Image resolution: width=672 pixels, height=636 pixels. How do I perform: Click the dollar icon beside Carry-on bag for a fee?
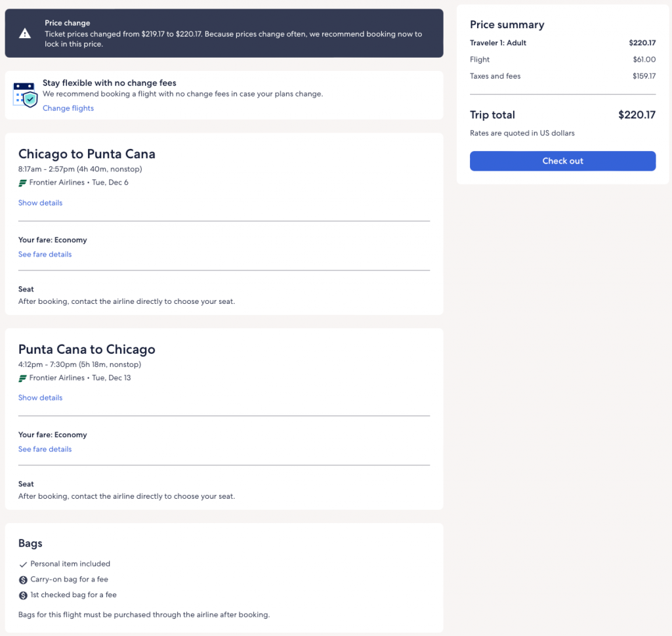[x=23, y=580]
